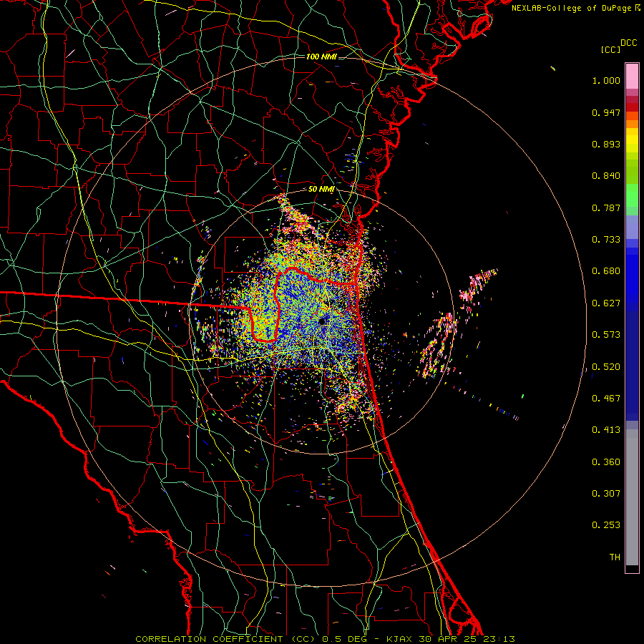The width and height of the screenshot is (644, 644).
Task: Click the 0.627 scale value
Action: tap(606, 303)
